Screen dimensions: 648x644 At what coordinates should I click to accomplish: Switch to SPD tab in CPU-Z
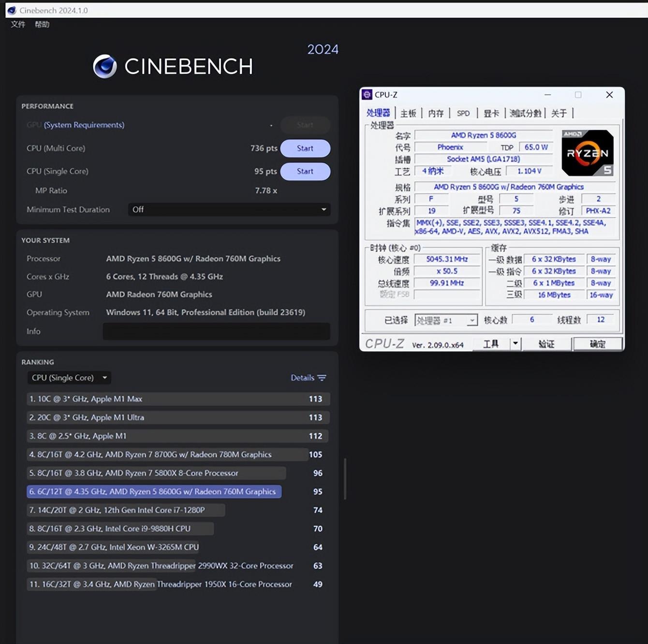point(463,113)
